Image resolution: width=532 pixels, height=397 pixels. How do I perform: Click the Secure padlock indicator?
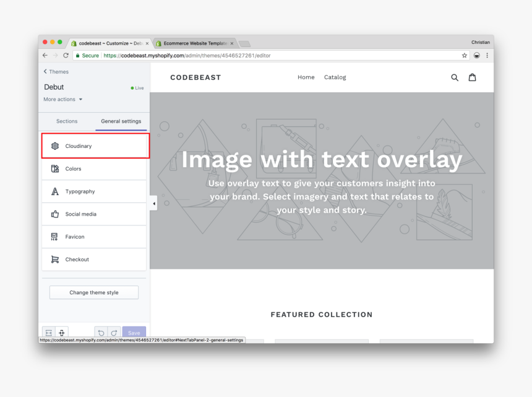pyautogui.click(x=87, y=55)
